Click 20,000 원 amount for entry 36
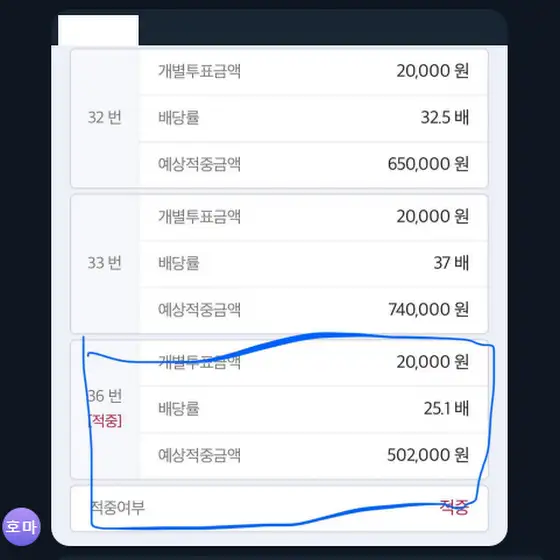 [432, 361]
